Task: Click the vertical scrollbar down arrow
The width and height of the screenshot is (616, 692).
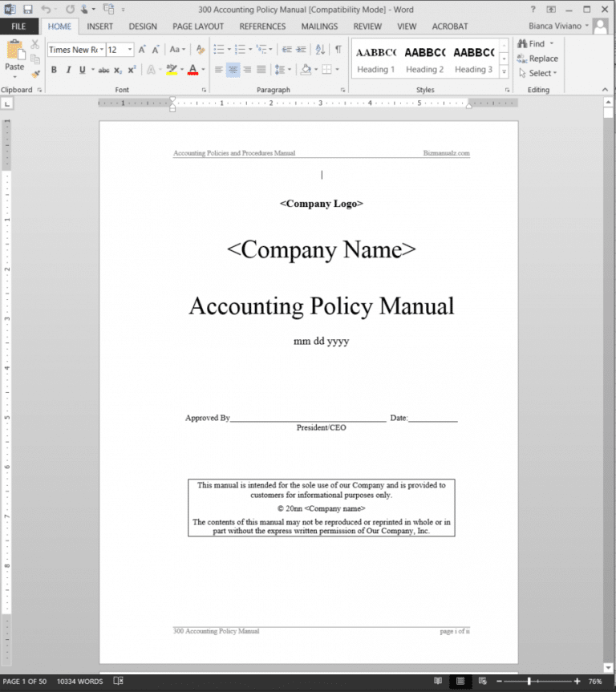Action: (x=608, y=668)
